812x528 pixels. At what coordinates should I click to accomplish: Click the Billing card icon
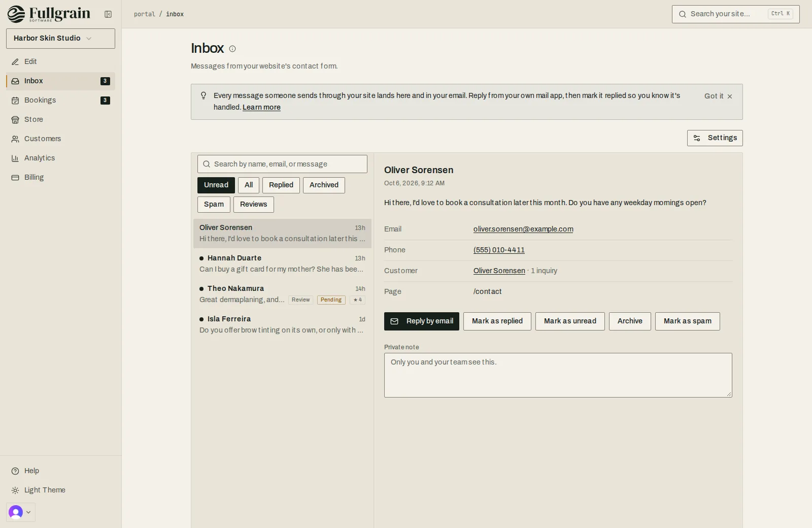coord(15,178)
